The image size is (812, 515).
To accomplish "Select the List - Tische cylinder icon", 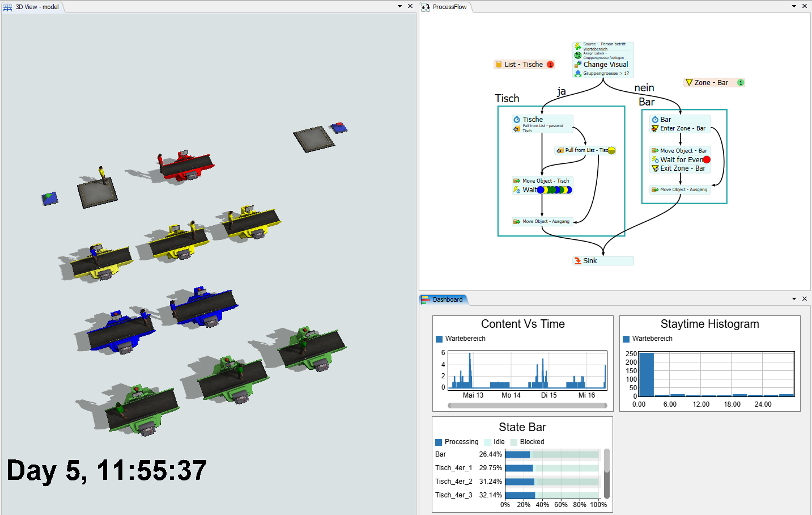I will [x=499, y=65].
